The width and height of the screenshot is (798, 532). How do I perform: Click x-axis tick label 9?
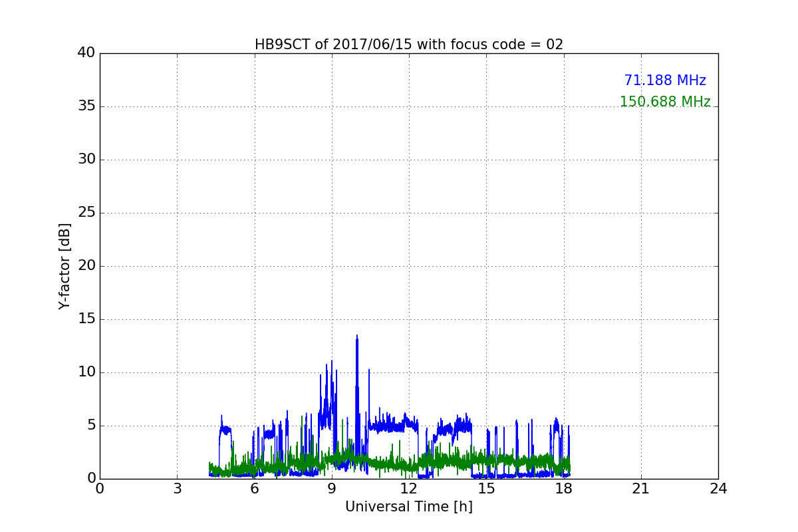pyautogui.click(x=332, y=489)
